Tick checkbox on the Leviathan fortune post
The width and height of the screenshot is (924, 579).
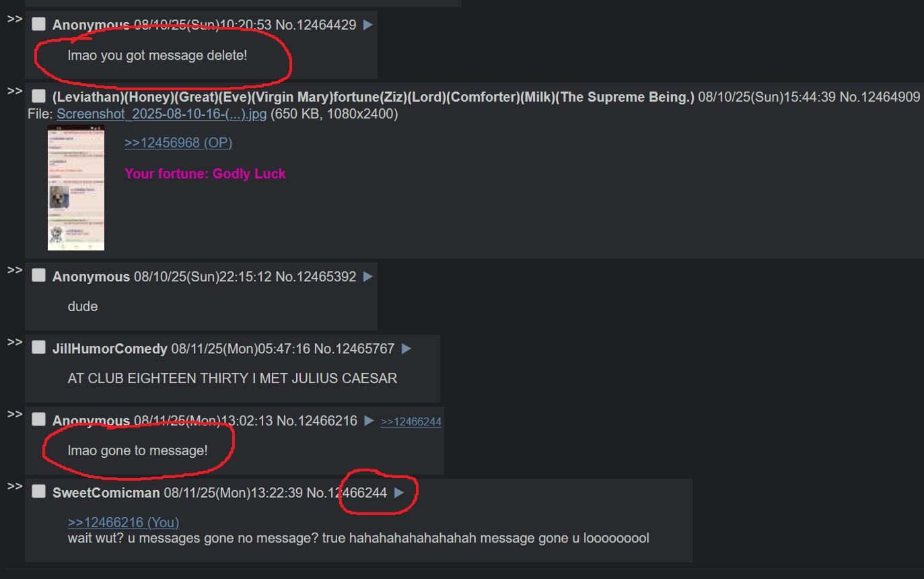[39, 96]
